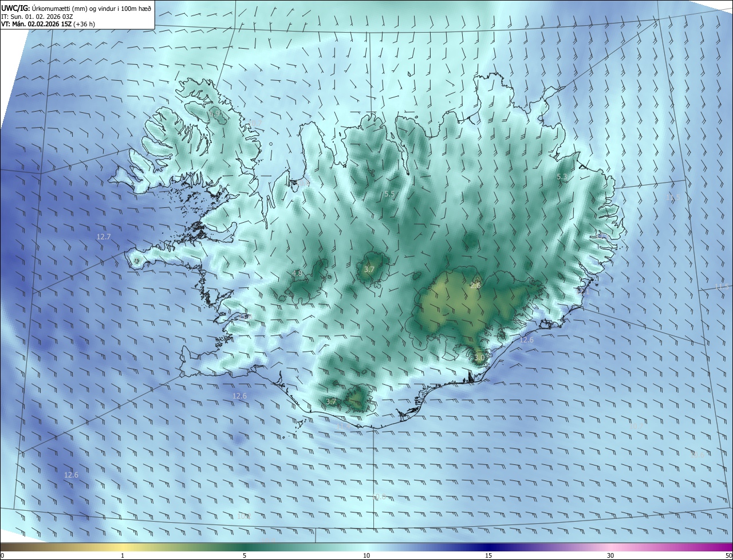Screen dimensions: 733x560
Task: Click the 5 tick on the color scale
Action: point(245,555)
